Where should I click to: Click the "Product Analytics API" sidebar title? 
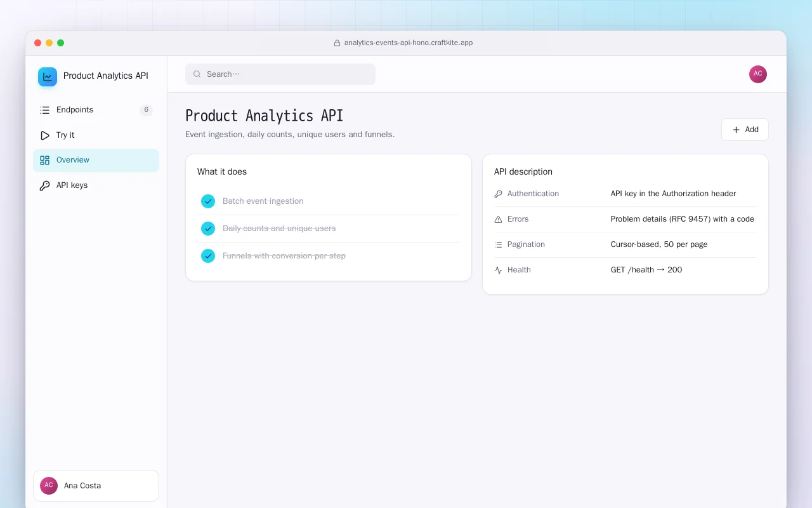(x=106, y=76)
